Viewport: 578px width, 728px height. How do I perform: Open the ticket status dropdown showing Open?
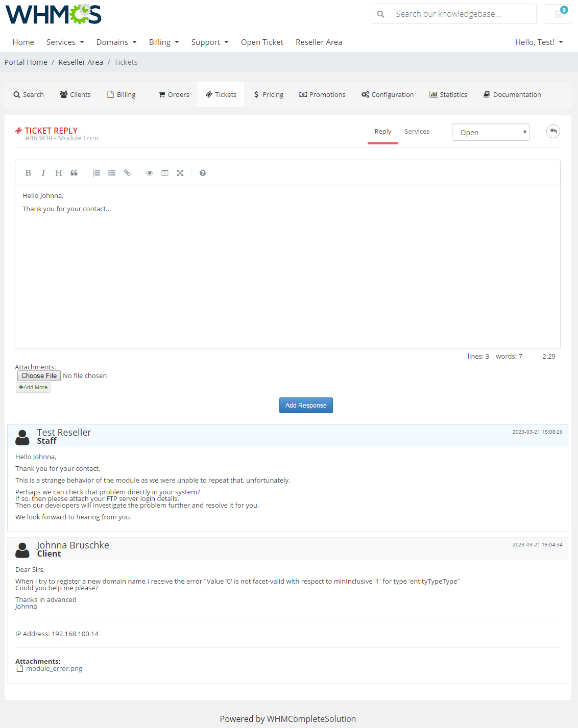tap(491, 132)
